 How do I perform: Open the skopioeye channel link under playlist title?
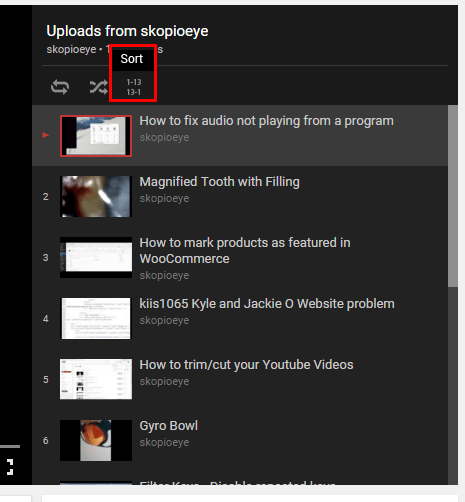[x=71, y=49]
